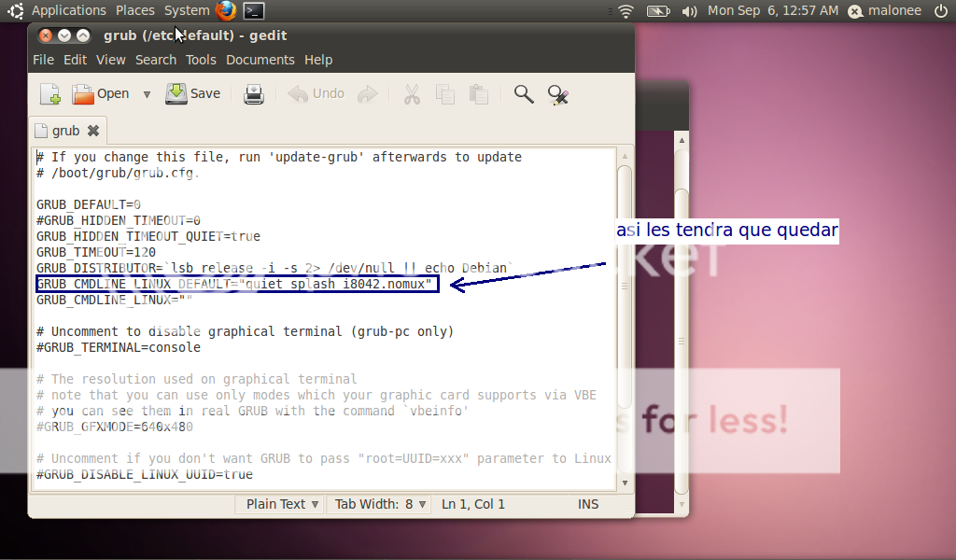The image size is (956, 560).
Task: Click the INS insert mode indicator
Action: coord(588,504)
